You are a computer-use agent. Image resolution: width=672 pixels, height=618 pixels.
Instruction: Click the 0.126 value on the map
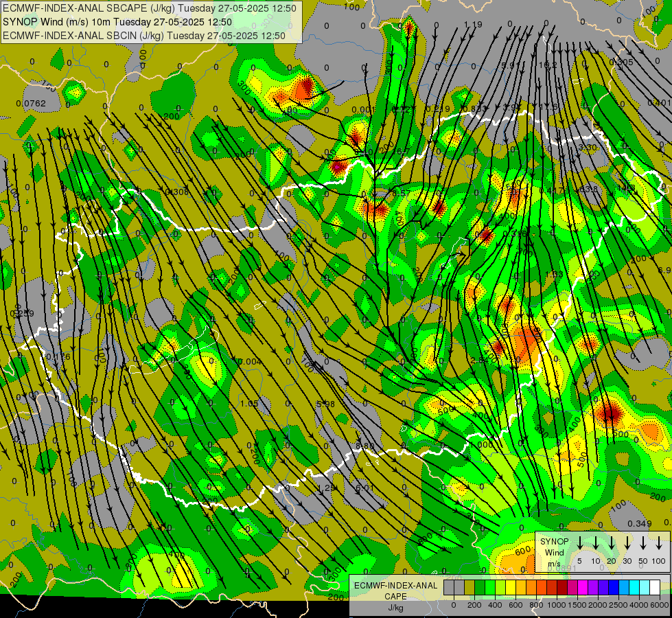[58, 356]
